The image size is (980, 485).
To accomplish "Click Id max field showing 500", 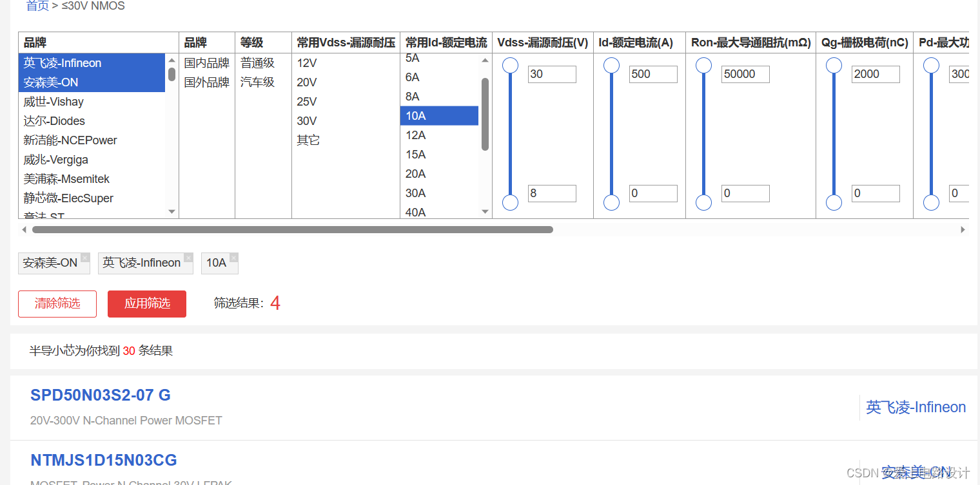I will (x=653, y=74).
